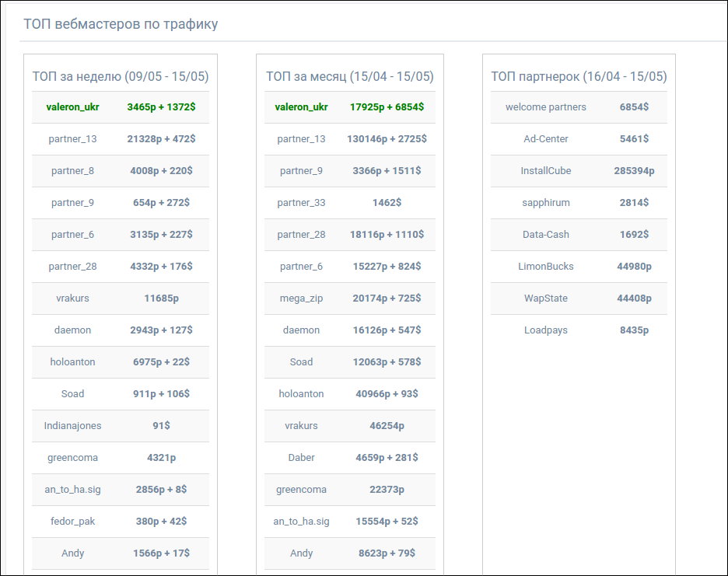Select the Daber name cell
The width and height of the screenshot is (728, 576).
[301, 458]
